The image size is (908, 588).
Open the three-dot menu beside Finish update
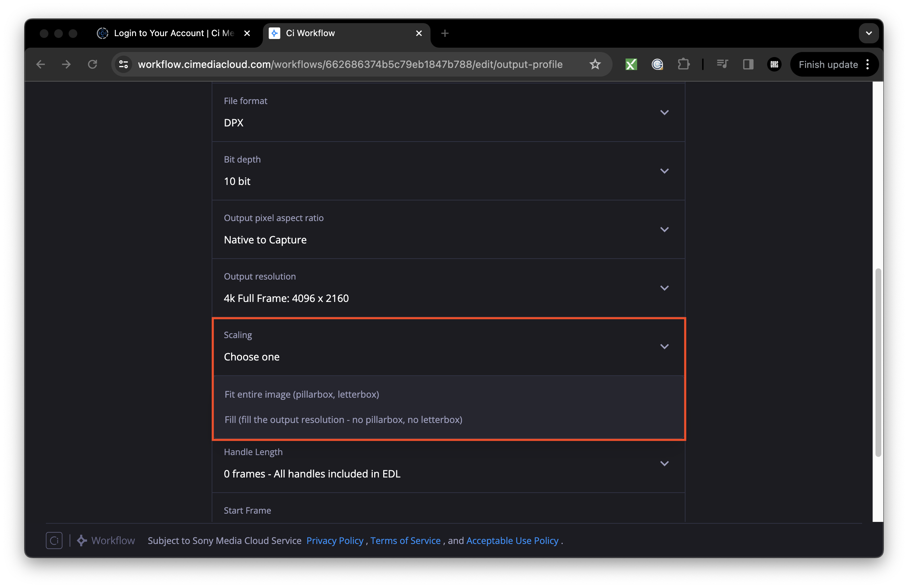pyautogui.click(x=868, y=64)
